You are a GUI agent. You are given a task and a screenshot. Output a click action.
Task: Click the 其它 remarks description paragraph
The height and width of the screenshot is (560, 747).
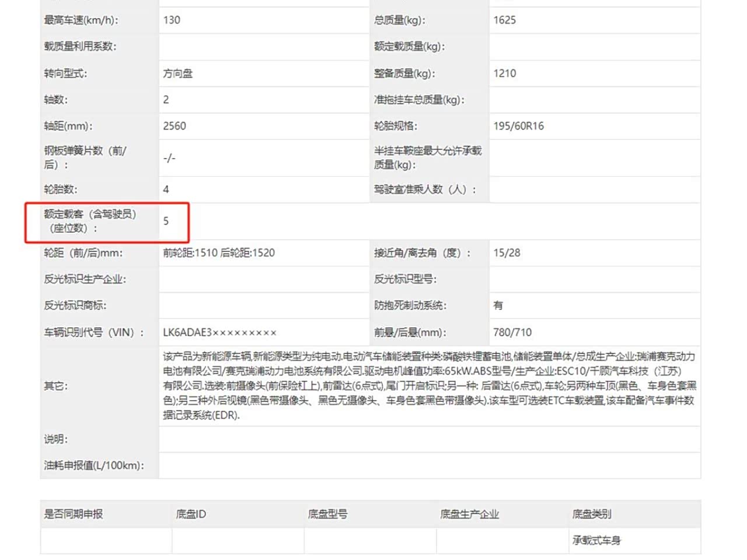click(428, 386)
